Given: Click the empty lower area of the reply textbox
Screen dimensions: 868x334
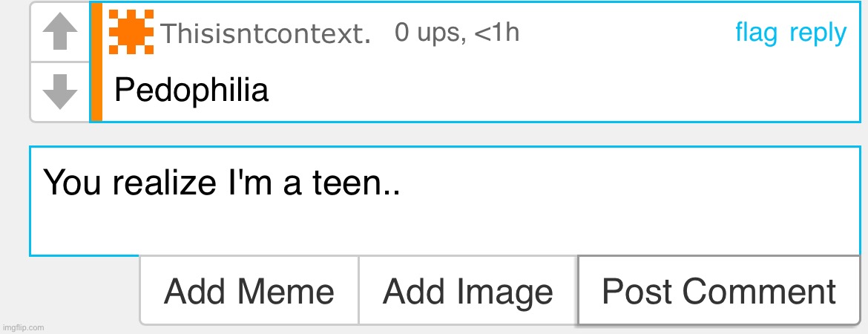Looking at the screenshot, I should point(445,232).
